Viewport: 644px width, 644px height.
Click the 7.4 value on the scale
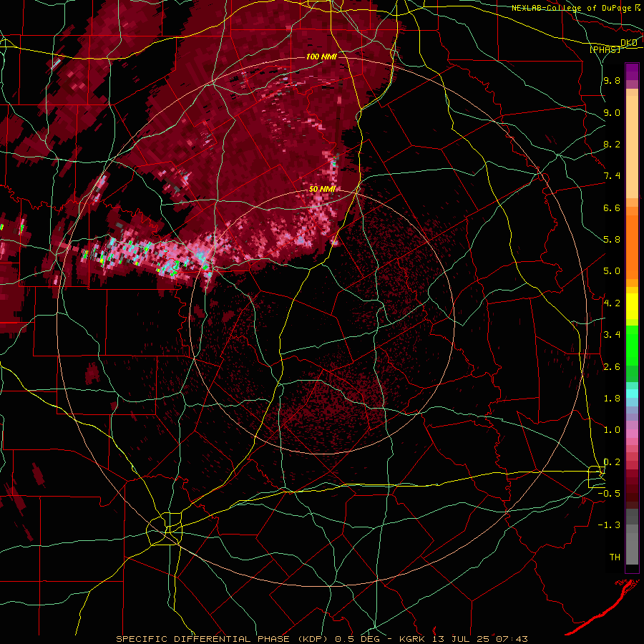(x=612, y=176)
